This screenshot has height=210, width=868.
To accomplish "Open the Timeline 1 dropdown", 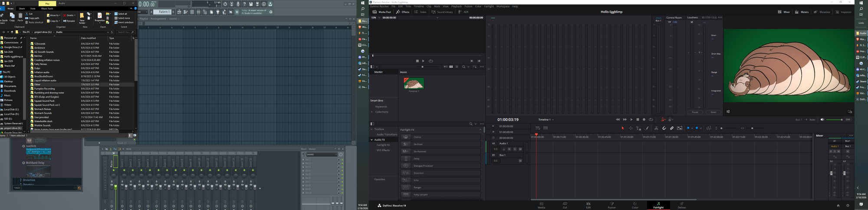I will [546, 120].
